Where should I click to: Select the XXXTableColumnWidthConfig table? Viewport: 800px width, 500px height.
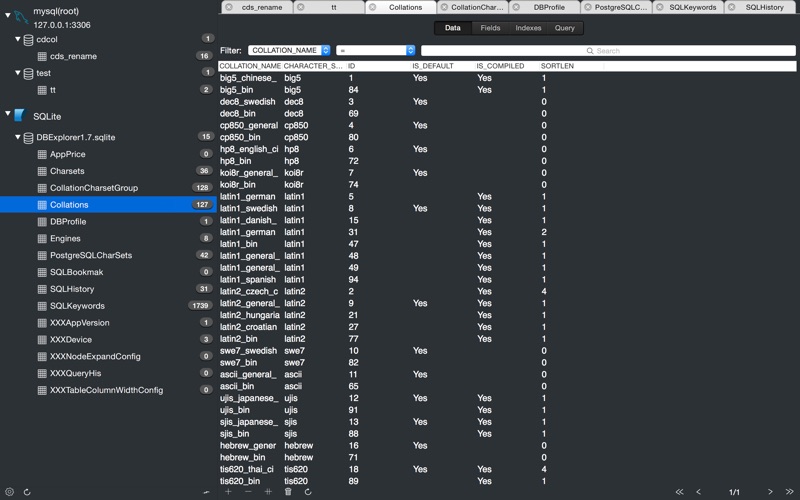coord(108,390)
